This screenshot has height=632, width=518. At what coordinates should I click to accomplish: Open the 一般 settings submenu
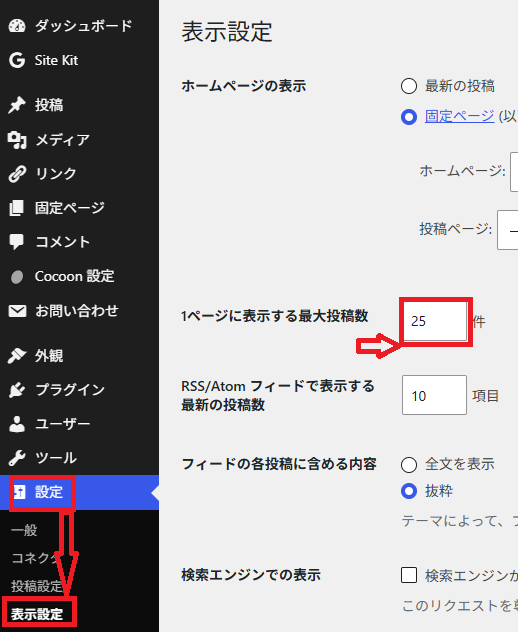(x=24, y=530)
